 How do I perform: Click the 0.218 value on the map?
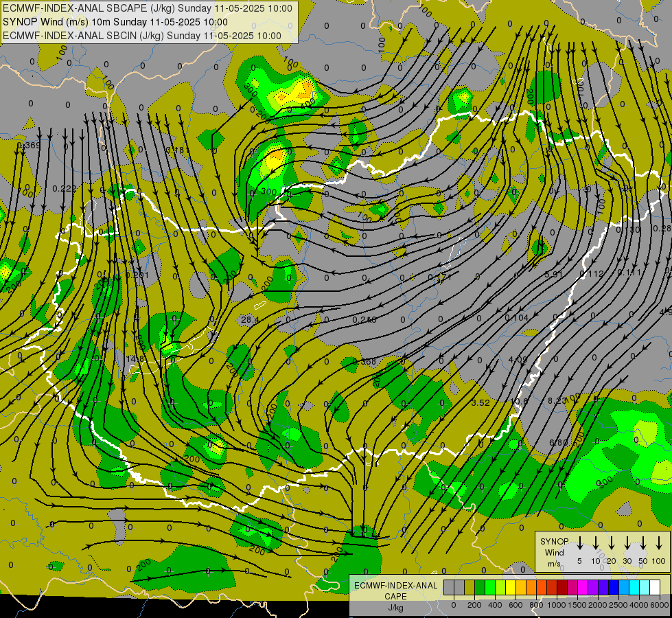[364, 319]
